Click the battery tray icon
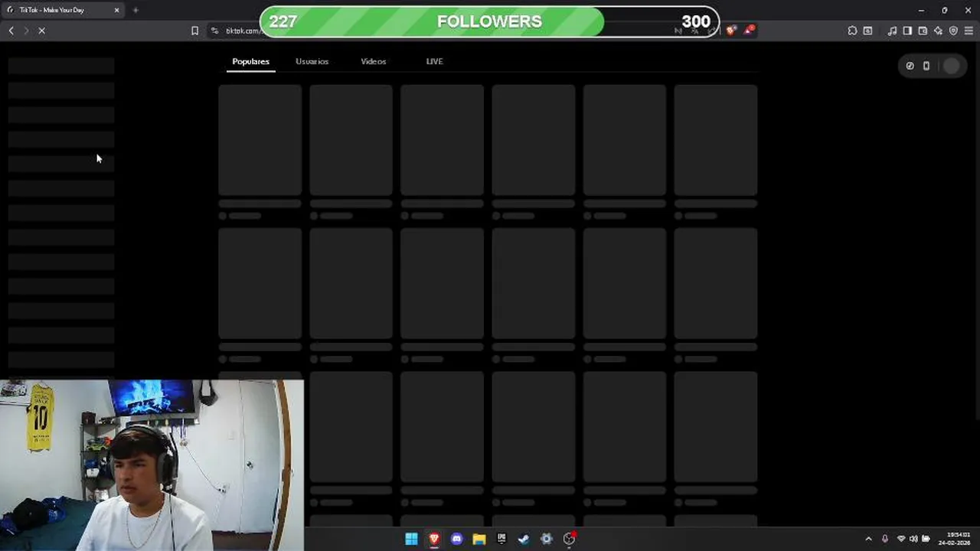 pos(926,539)
